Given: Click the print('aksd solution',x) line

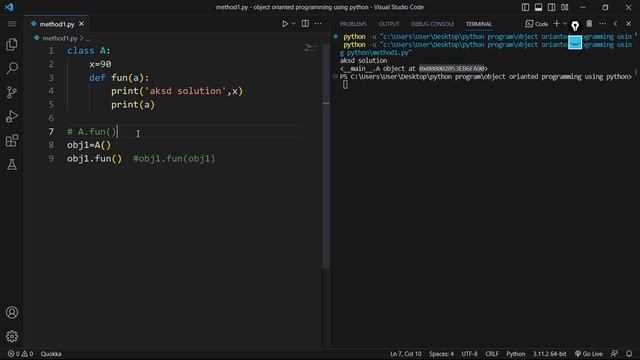Looking at the screenshot, I should [x=177, y=91].
